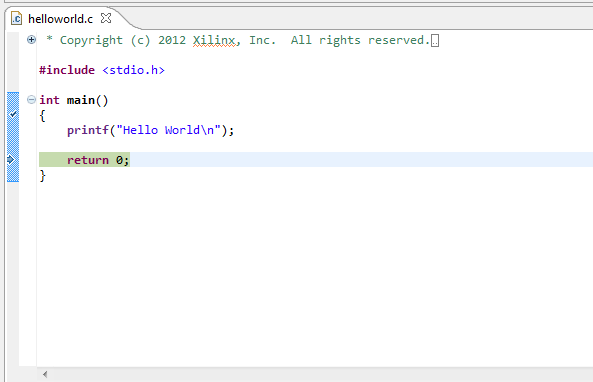
Task: Click the collapsed comment ellipsis box
Action: (435, 40)
